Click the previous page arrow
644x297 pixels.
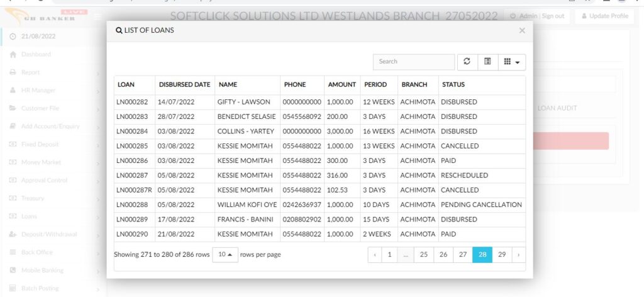point(375,255)
